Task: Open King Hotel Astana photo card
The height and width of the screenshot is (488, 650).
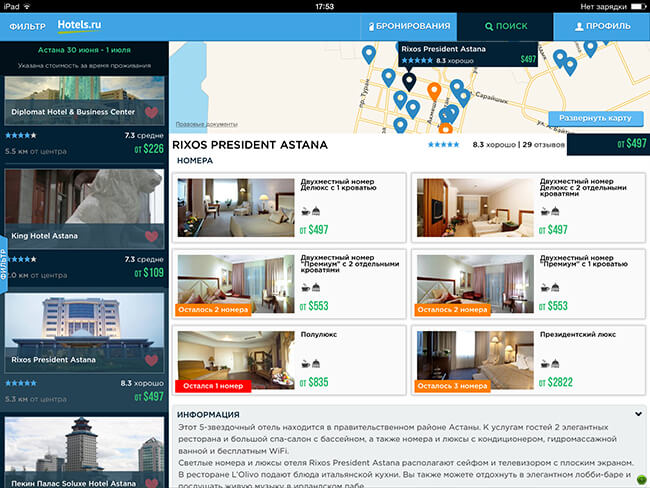Action: pos(84,209)
